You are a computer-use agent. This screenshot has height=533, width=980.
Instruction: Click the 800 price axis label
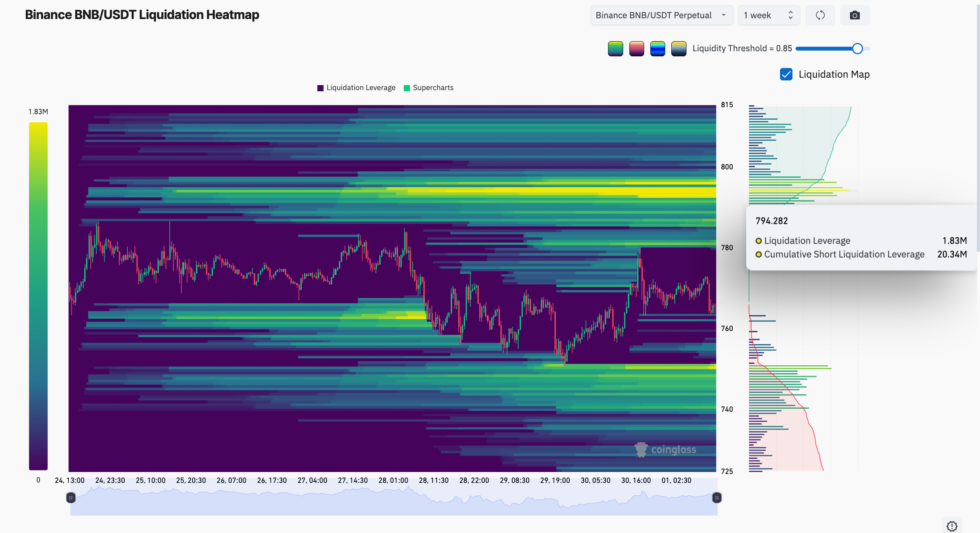[727, 167]
